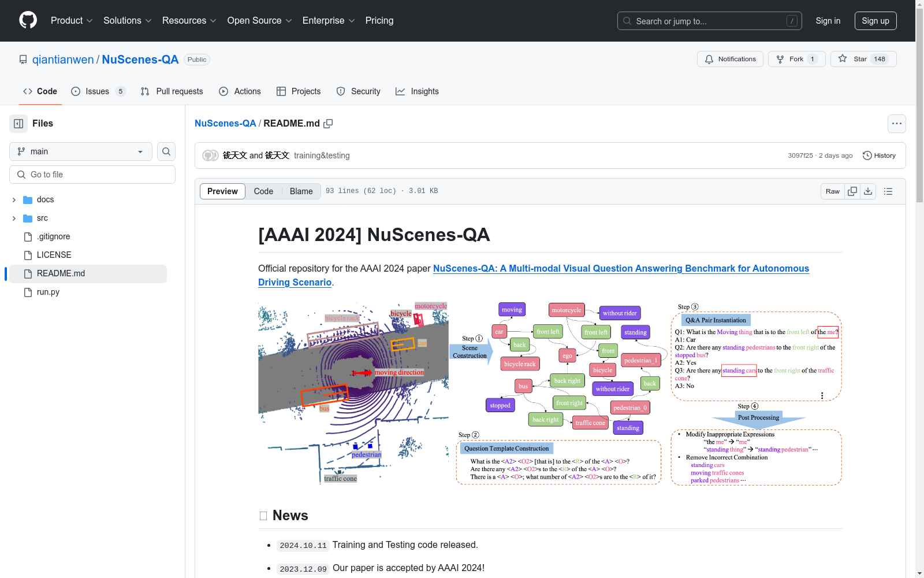Open the Issues tab
This screenshot has width=924, height=578.
(98, 91)
